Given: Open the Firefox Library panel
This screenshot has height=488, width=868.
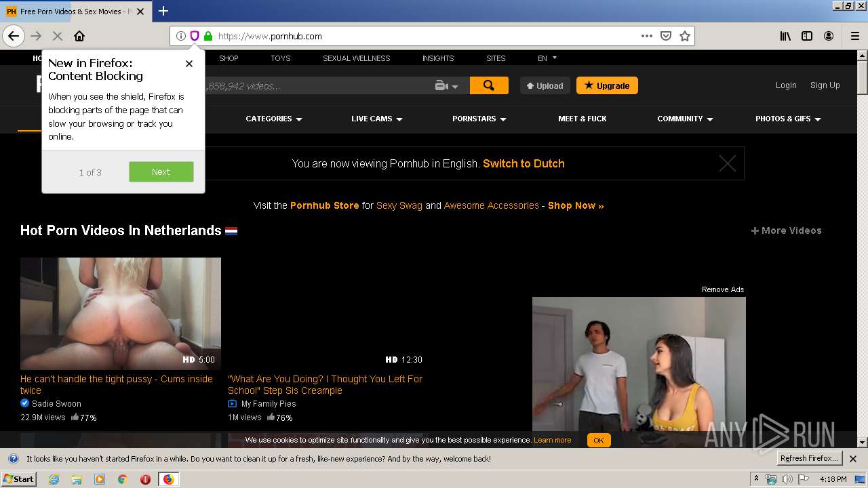Looking at the screenshot, I should 785,36.
